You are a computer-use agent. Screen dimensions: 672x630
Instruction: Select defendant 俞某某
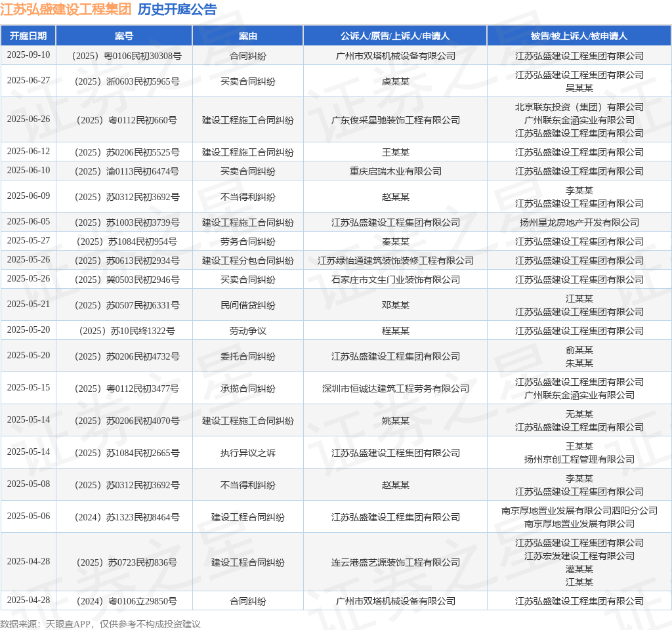[579, 350]
